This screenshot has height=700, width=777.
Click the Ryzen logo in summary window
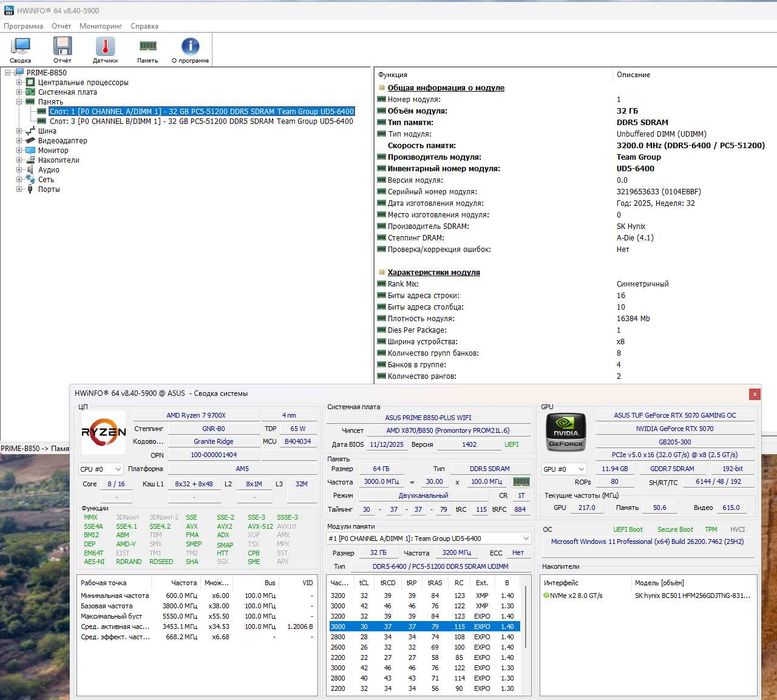click(102, 434)
